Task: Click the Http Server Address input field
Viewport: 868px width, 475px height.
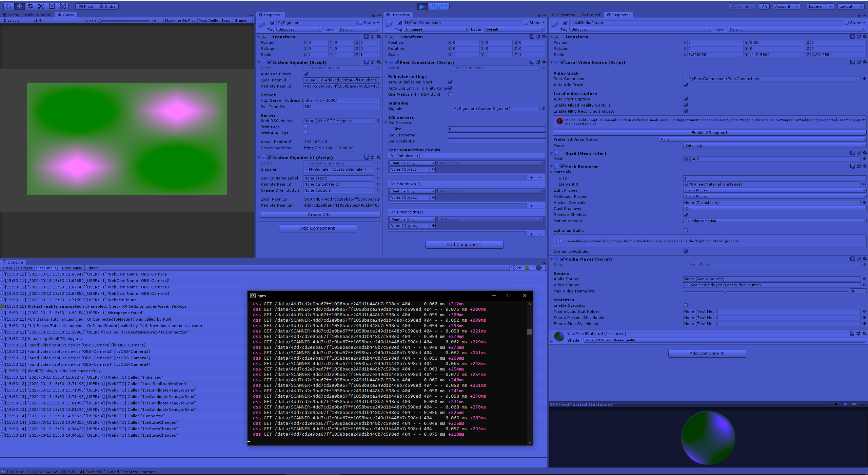Action: click(x=341, y=100)
